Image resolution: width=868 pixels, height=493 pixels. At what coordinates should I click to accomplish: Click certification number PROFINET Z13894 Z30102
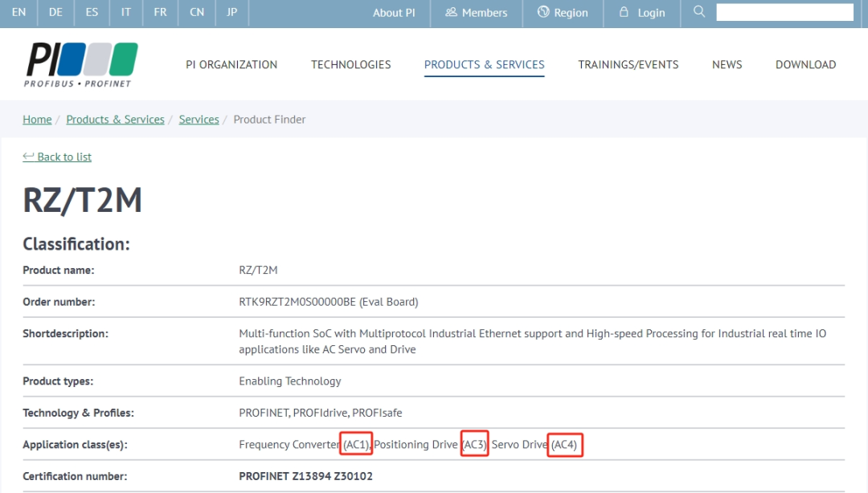pyautogui.click(x=305, y=476)
